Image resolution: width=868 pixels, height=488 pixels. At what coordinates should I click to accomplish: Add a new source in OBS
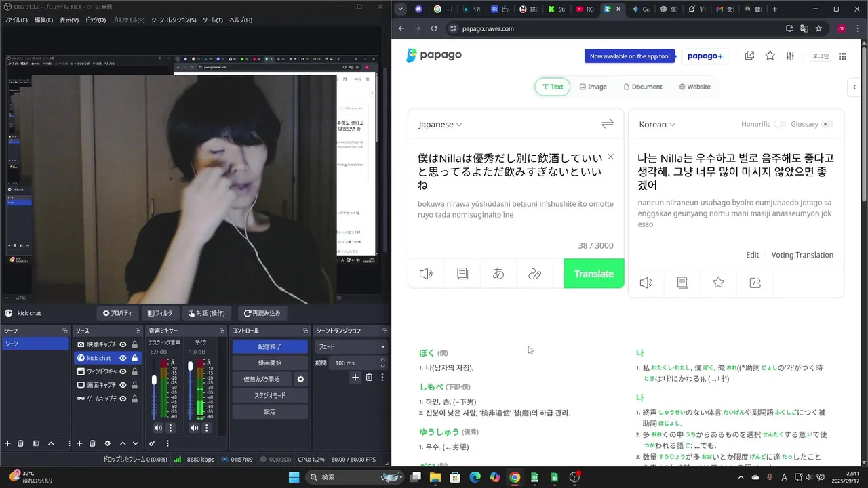coord(79,443)
